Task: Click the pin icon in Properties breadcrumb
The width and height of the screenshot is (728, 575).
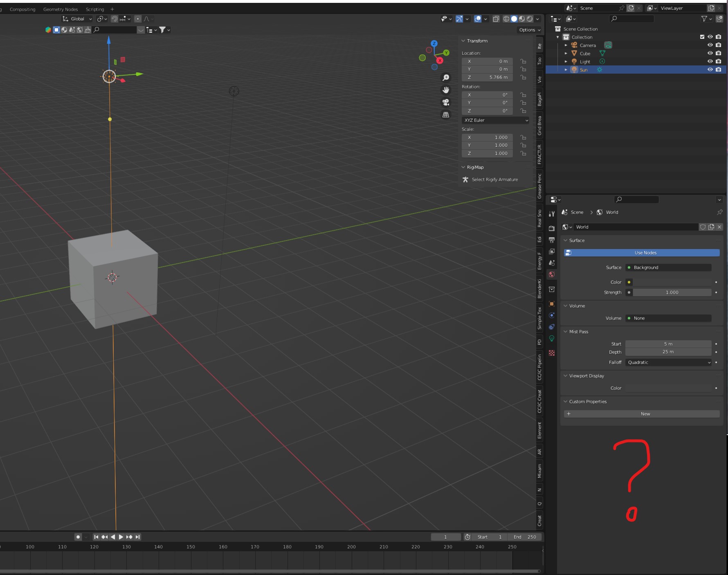Action: pos(719,212)
